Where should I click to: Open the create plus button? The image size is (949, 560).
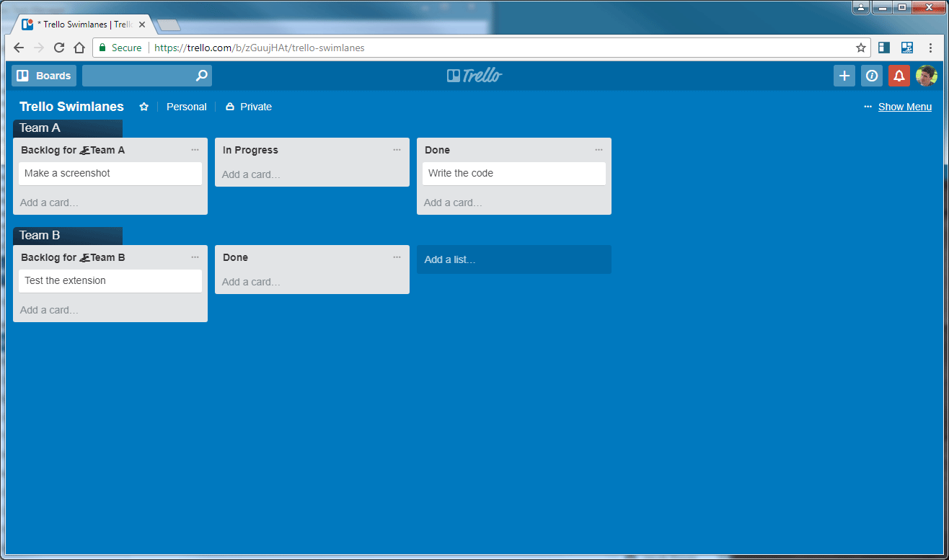coord(844,76)
